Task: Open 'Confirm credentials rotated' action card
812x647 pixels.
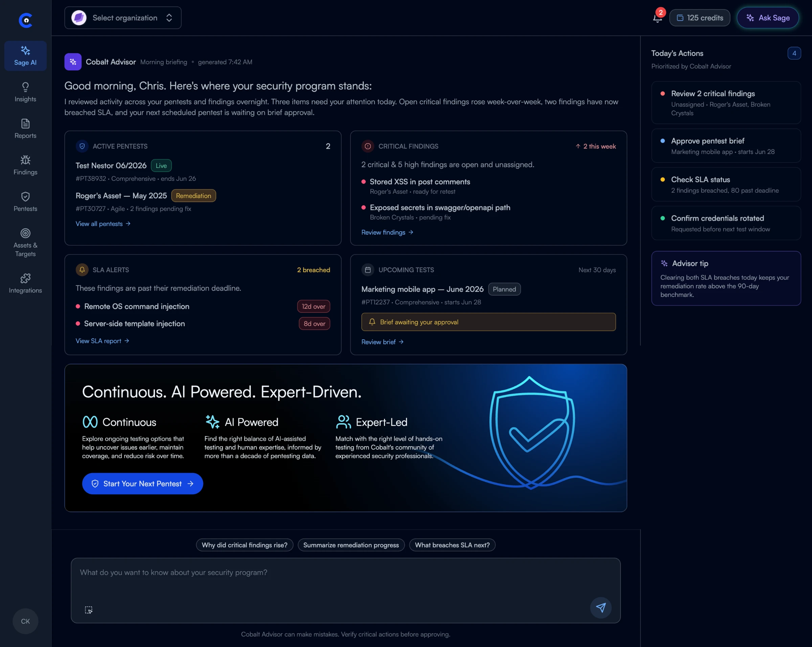Action: [x=726, y=223]
